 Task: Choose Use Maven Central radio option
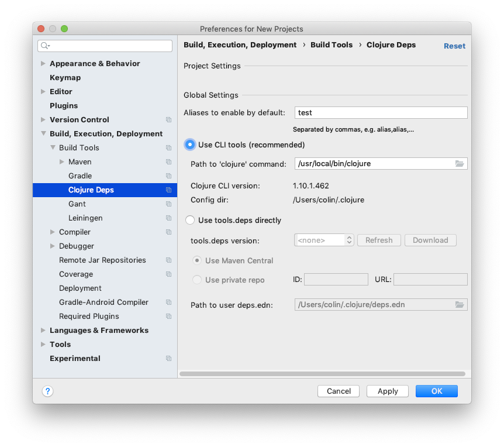pos(197,260)
